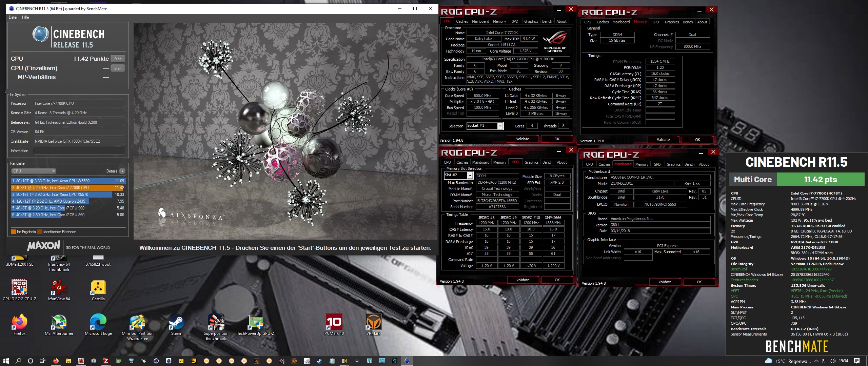
Task: Click OK in the CPU-Z Mainboard tab window
Action: [x=699, y=282]
